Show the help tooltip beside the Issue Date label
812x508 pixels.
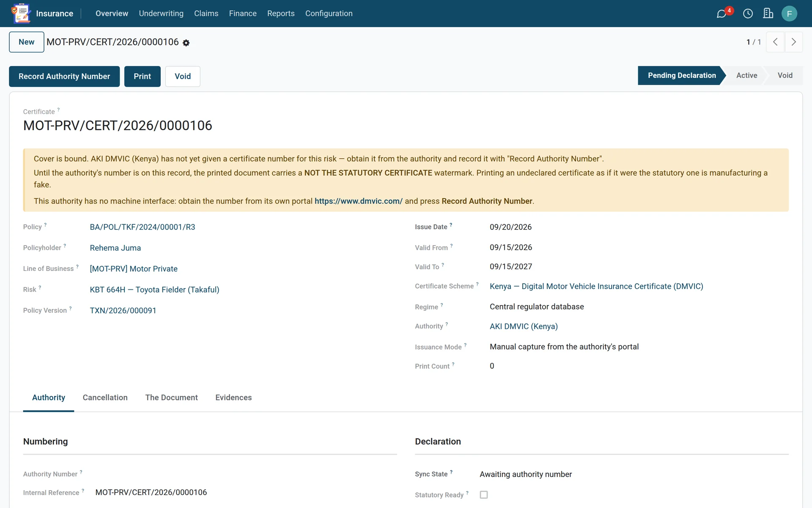pyautogui.click(x=451, y=224)
